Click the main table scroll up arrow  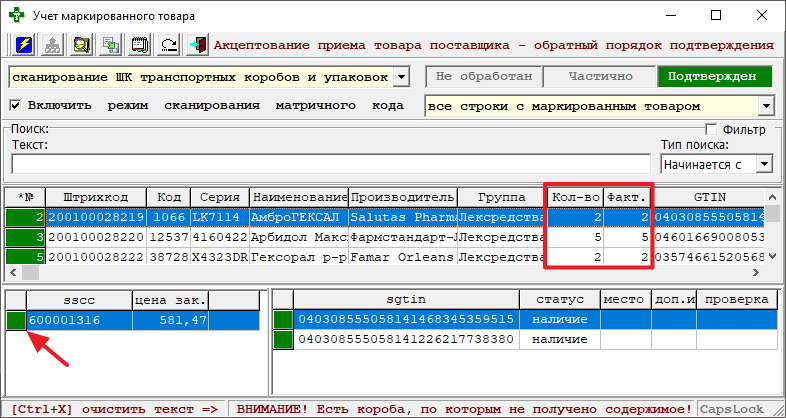tap(774, 197)
